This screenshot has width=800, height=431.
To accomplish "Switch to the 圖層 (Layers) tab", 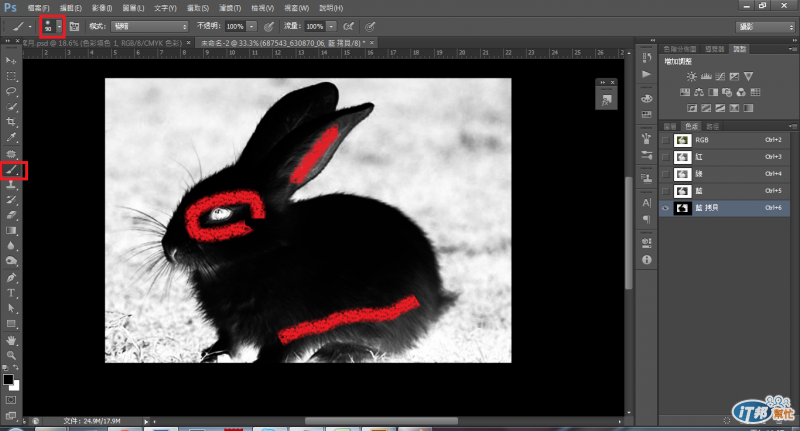I will 670,126.
